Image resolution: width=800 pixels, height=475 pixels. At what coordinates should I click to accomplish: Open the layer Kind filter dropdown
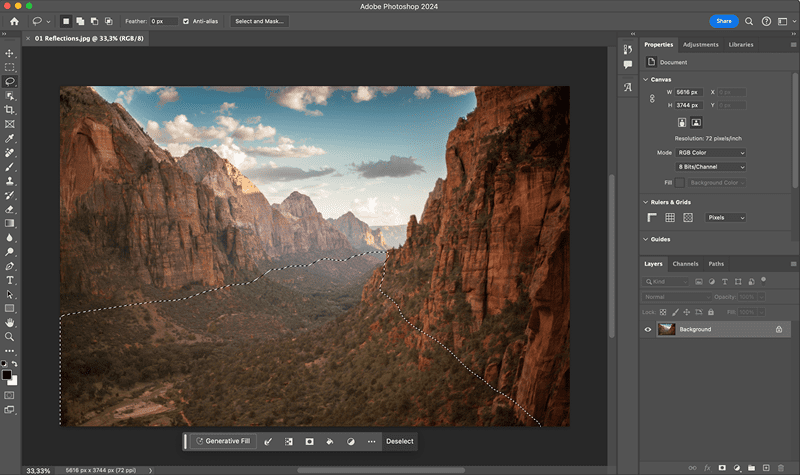point(665,282)
